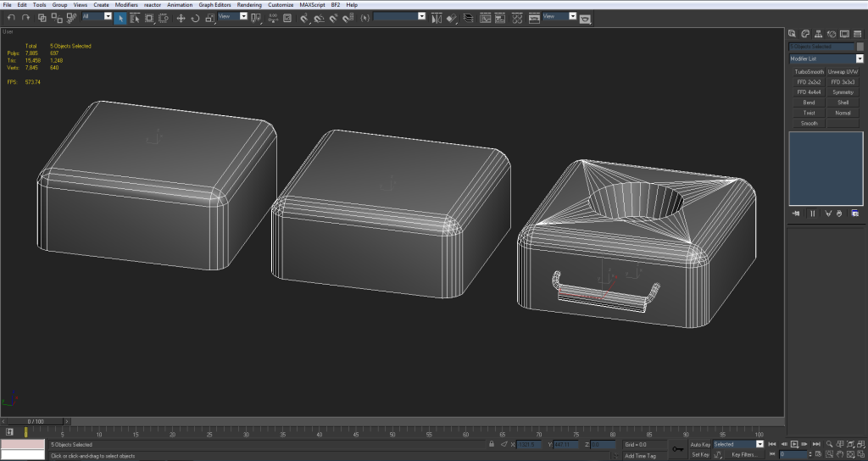
Task: Click the Quick Render teapot icon
Action: pos(584,17)
